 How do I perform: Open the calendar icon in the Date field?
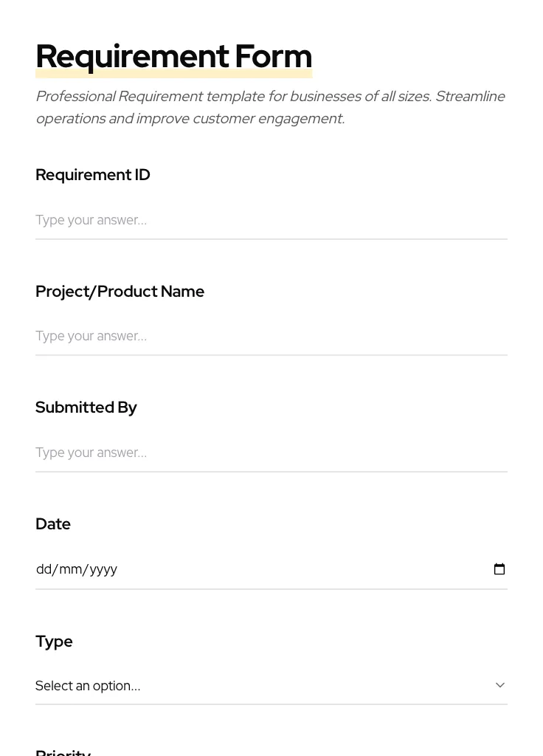[499, 568]
